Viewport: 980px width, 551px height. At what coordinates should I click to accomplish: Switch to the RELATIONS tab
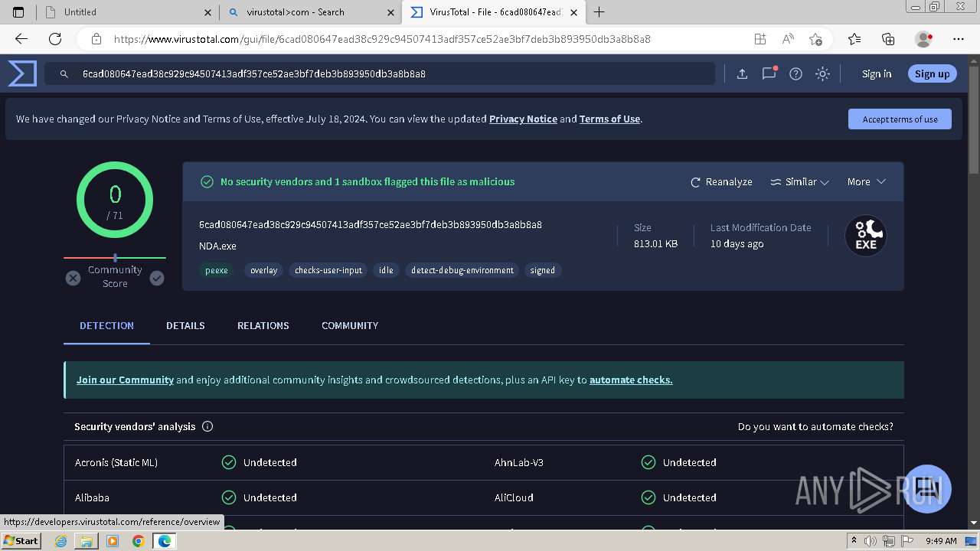(x=263, y=325)
